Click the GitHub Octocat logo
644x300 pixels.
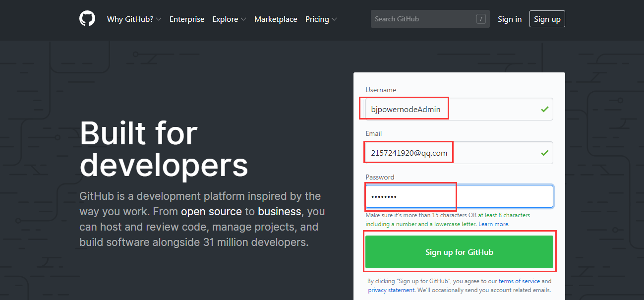[87, 19]
